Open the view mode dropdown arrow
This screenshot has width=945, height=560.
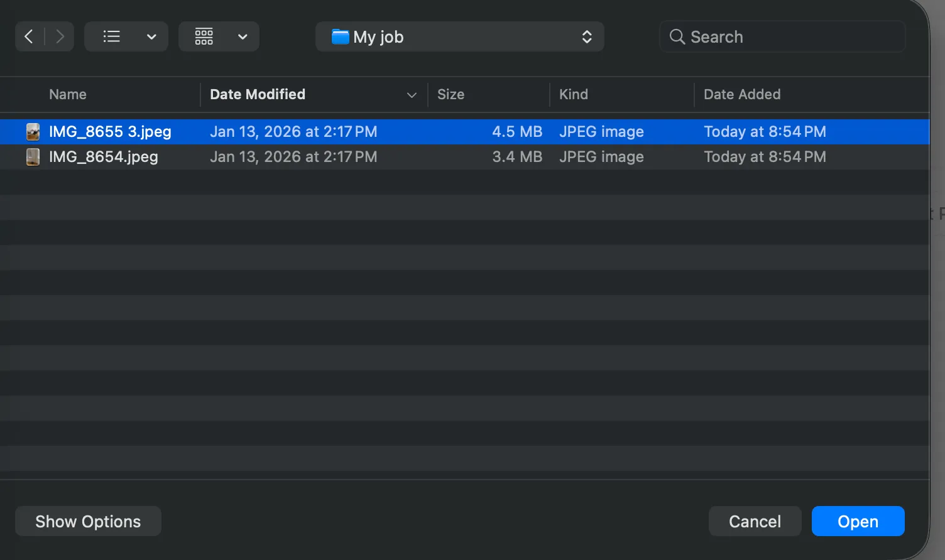pos(151,36)
